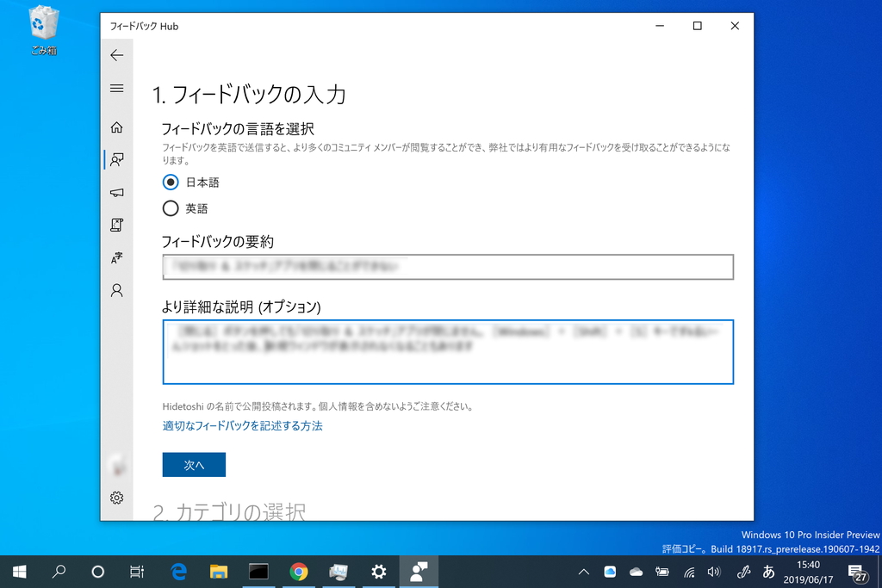Click inside the フィードバックの要約 text field
Screen dimensions: 882x588
coord(447,267)
